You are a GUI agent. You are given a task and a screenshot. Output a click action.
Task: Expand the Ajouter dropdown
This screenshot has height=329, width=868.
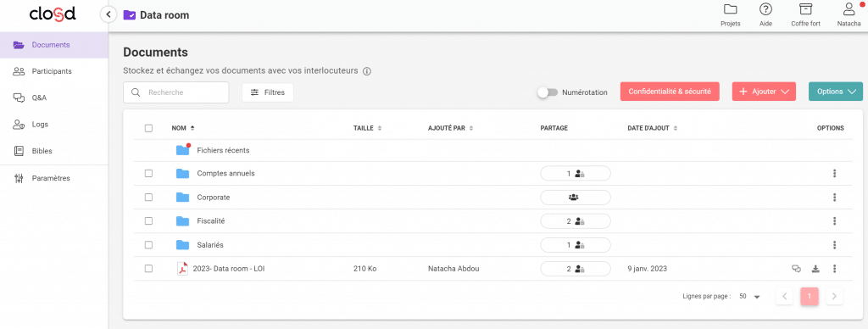764,92
